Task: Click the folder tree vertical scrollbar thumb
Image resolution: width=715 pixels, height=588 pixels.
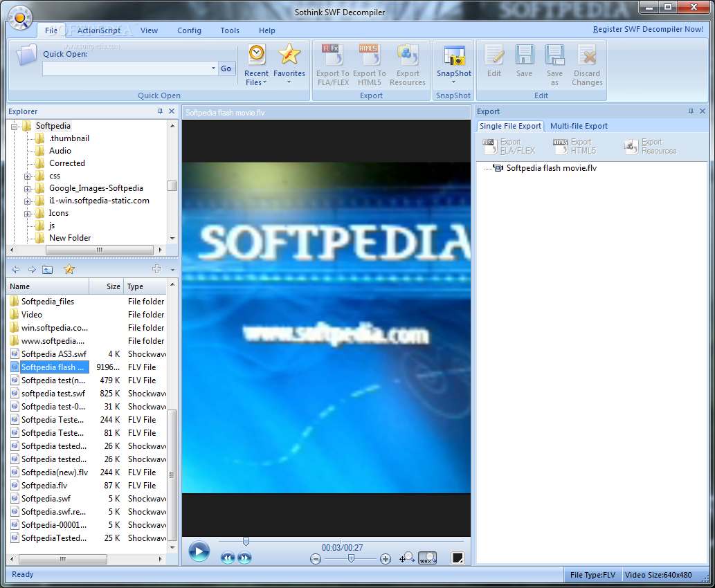Action: [x=172, y=186]
